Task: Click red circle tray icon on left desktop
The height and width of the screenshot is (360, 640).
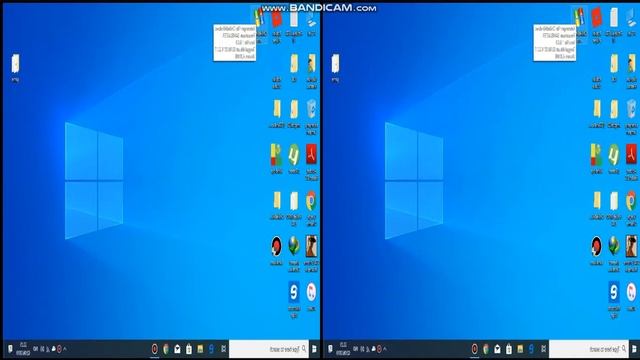Action: click(59, 349)
